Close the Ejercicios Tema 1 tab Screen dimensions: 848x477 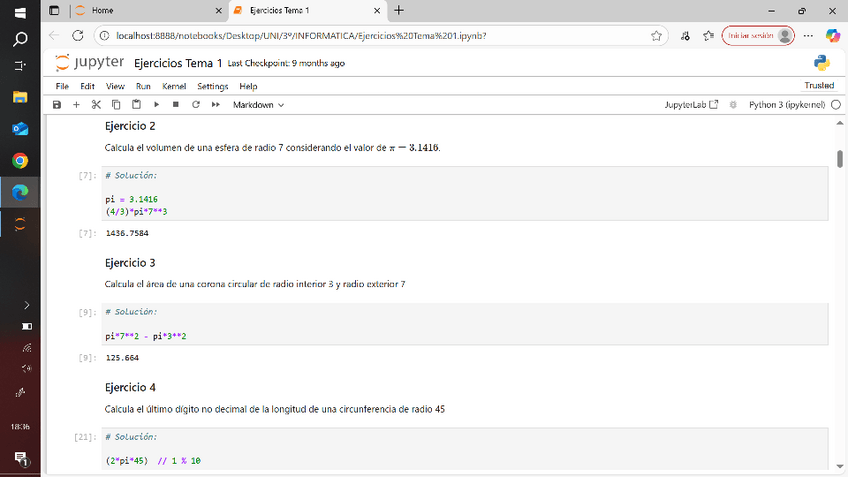377,10
